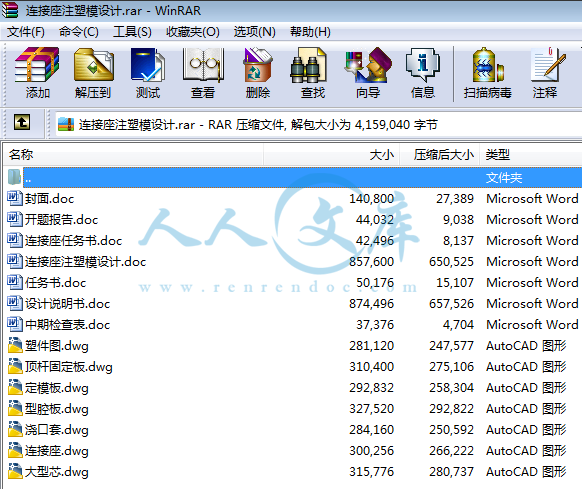The width and height of the screenshot is (582, 489).
Task: Click the DWG icon of 大型芯.dwg
Action: (15, 471)
